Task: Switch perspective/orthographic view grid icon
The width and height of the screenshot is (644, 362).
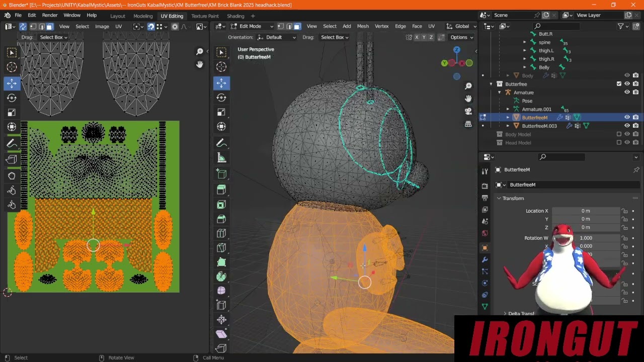Action: 468,124
